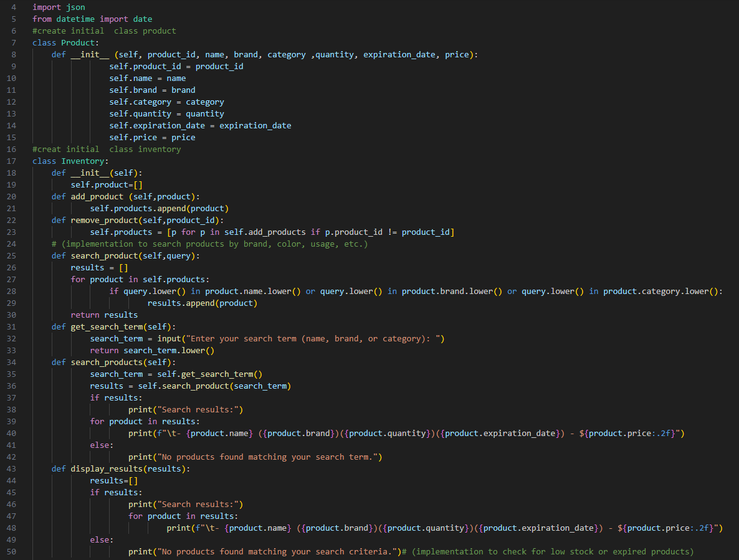Click 'self.name = name' line
The image size is (739, 560).
coord(148,78)
